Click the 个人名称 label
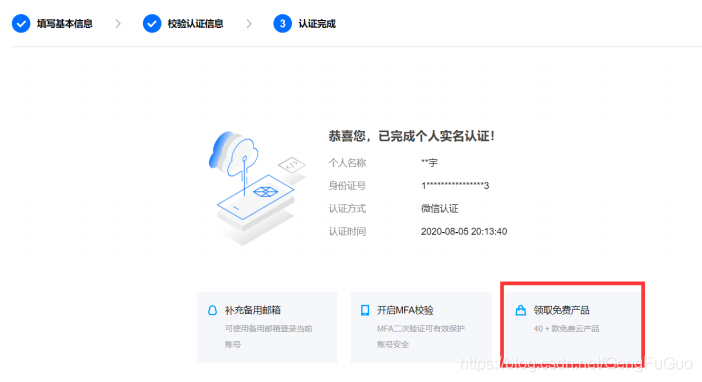 click(x=347, y=163)
